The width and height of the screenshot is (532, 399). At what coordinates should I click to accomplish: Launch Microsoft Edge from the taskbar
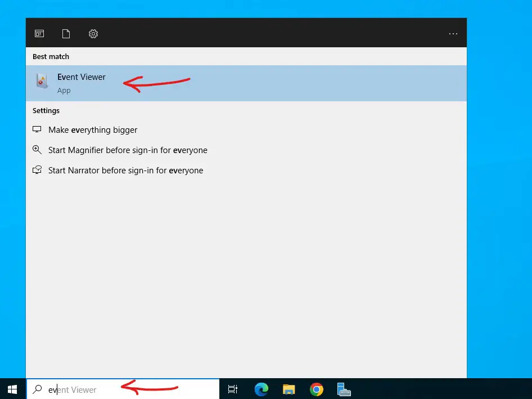coord(262,389)
